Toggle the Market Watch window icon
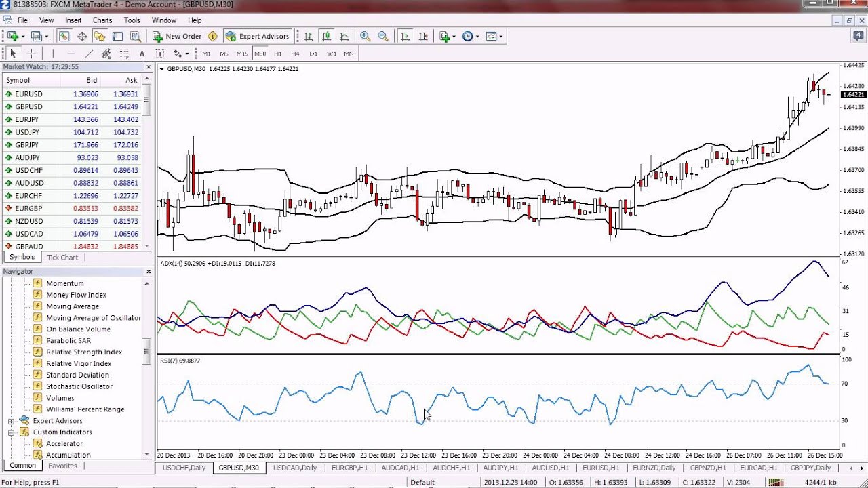The width and height of the screenshot is (868, 488). point(64,37)
